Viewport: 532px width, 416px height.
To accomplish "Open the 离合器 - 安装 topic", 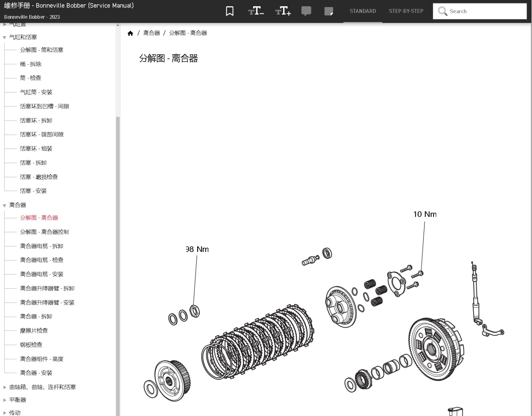I will coord(37,373).
